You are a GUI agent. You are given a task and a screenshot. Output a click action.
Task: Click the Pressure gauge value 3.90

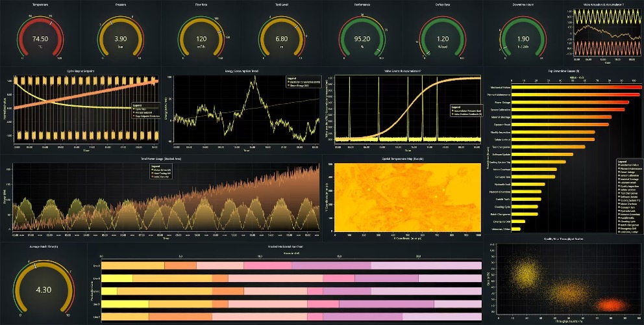(121, 38)
